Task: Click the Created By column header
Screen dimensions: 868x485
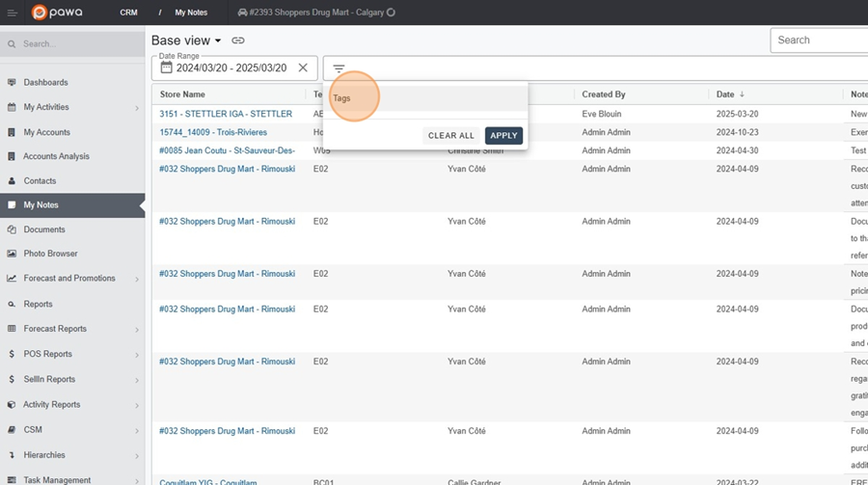Action: 604,94
